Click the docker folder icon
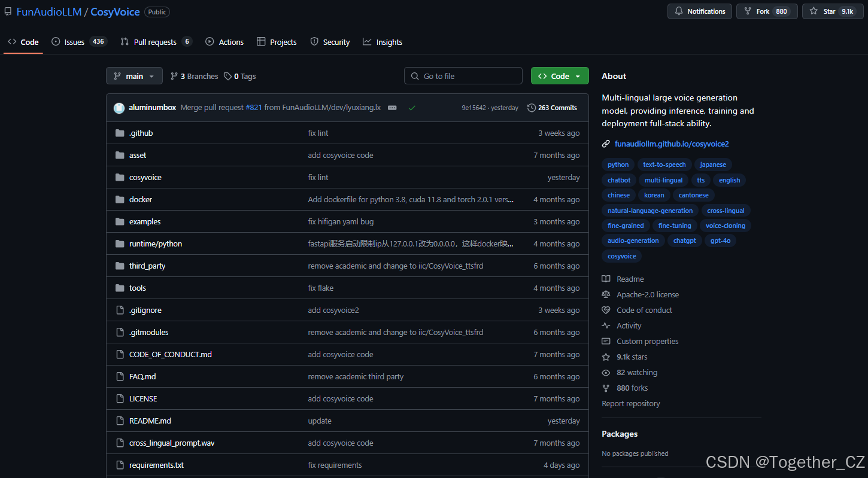868x478 pixels. tap(119, 199)
